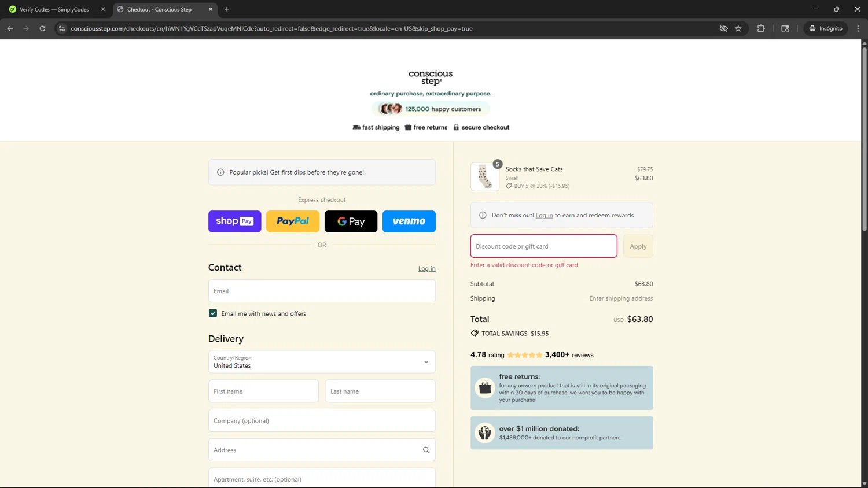Click the fast shipping truck icon
The image size is (868, 488).
click(x=356, y=127)
